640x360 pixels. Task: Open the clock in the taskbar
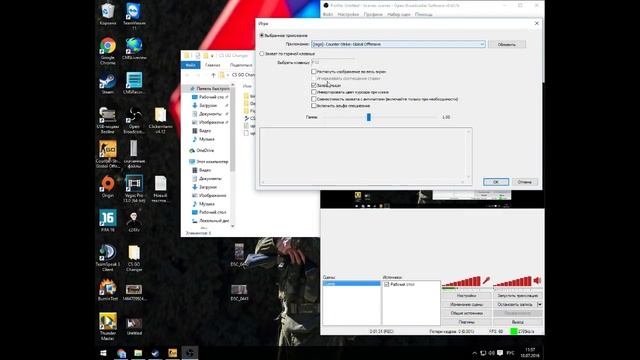click(530, 353)
